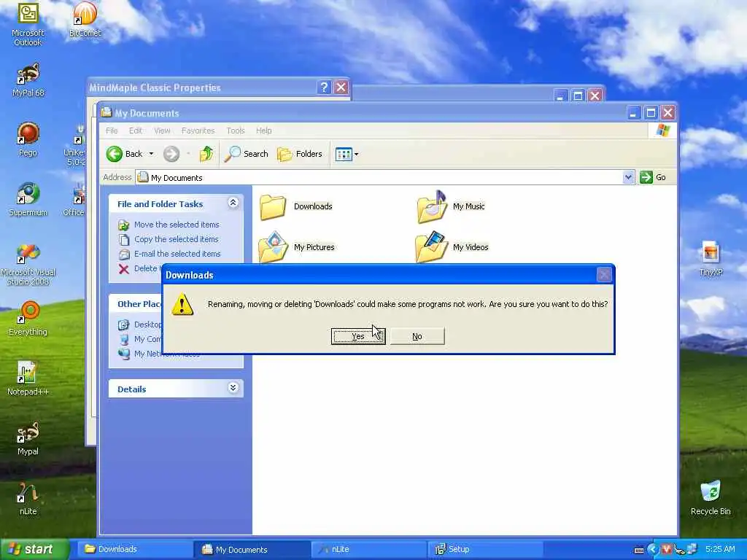Click the Go button
This screenshot has height=560, width=747.
point(653,177)
